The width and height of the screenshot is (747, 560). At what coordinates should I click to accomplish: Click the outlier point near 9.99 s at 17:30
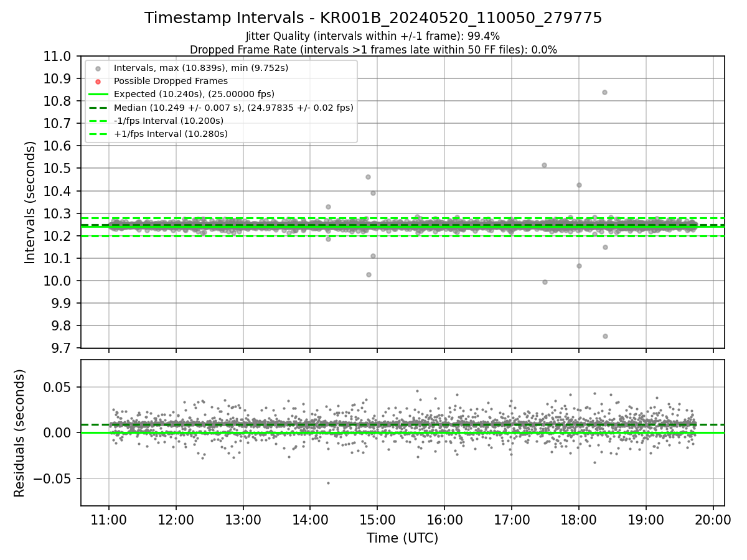click(545, 282)
